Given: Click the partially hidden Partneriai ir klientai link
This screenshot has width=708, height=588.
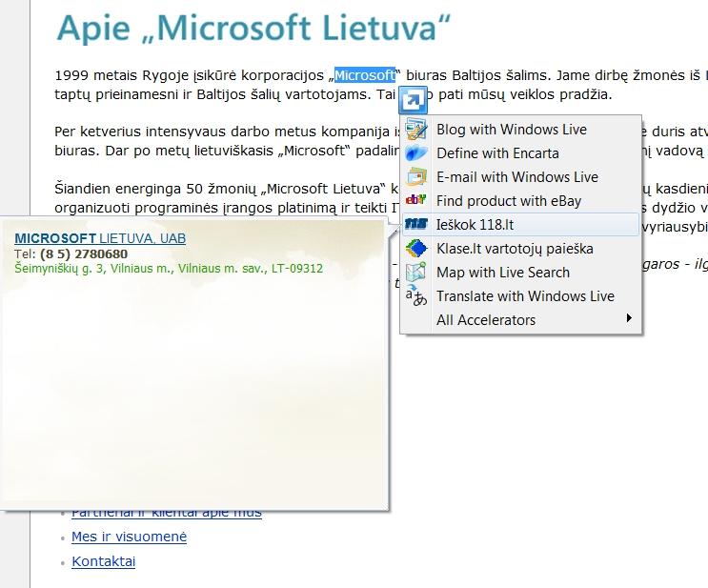Looking at the screenshot, I should click(x=167, y=515).
